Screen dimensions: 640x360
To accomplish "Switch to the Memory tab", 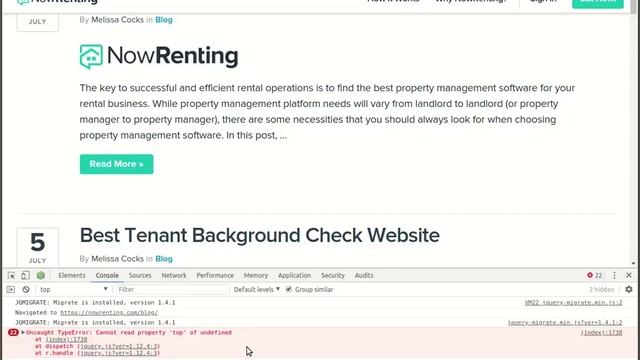I will pos(256,276).
